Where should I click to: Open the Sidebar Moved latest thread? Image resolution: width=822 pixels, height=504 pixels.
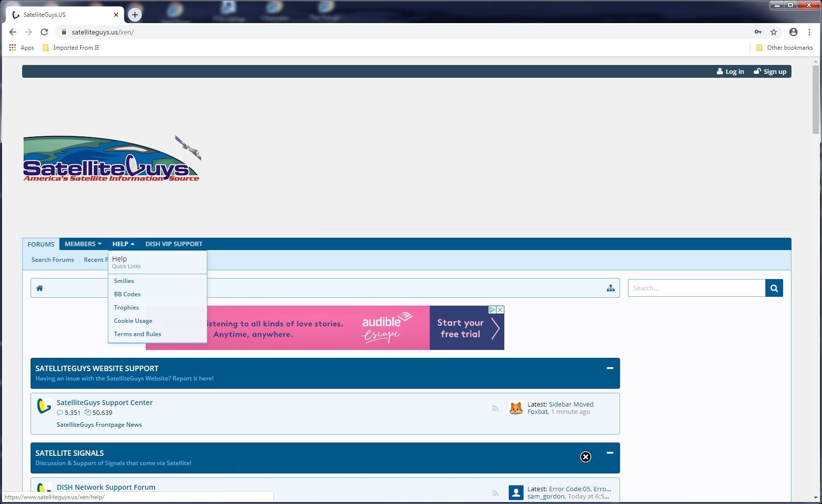[571, 405]
